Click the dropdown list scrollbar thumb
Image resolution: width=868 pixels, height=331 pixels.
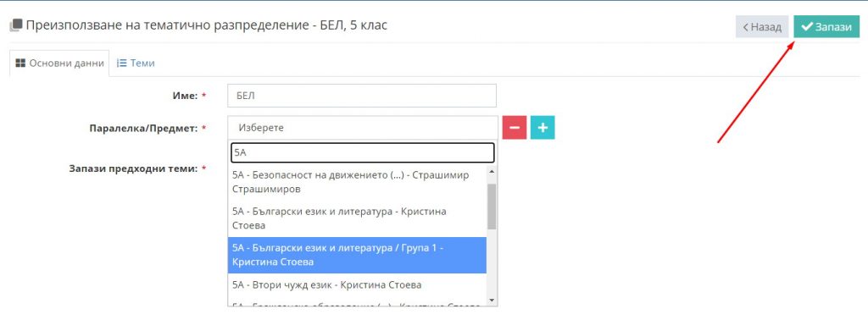click(x=492, y=206)
